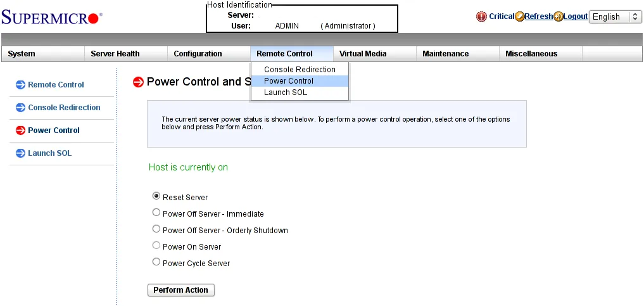Choose Launch SOL in the dropdown menu
This screenshot has width=644, height=306.
tap(286, 92)
